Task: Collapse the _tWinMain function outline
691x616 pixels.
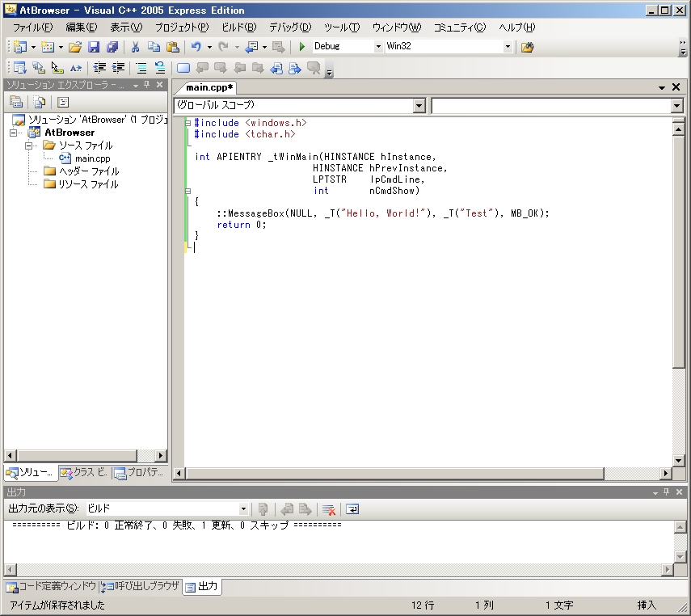Action: tap(187, 191)
